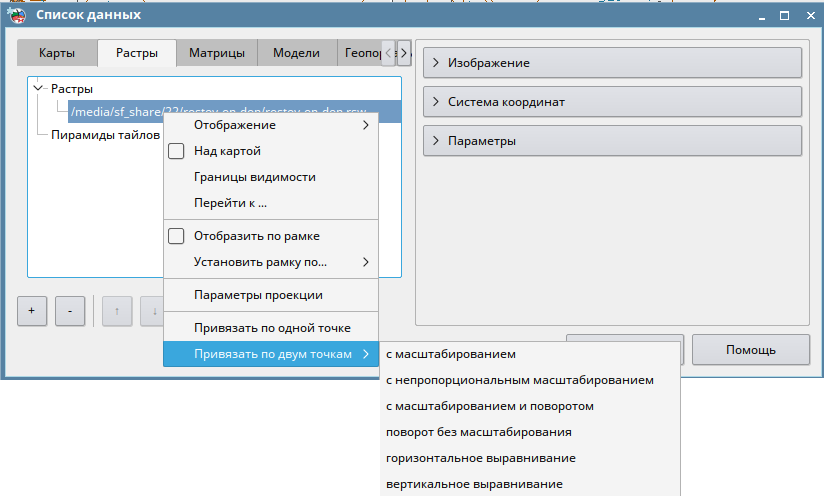Select Пирамиды тайлов tree item

105,134
